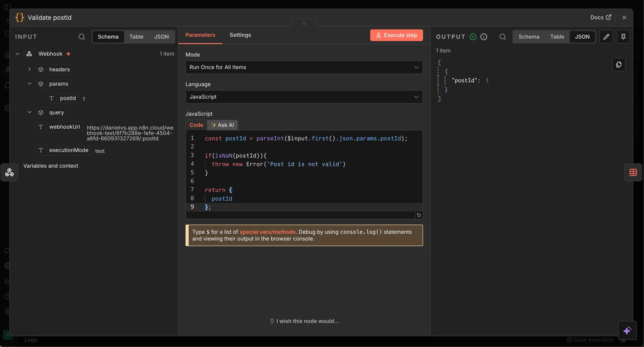Open the AI assistant sparkle button
Image resolution: width=644 pixels, height=347 pixels.
tap(627, 330)
